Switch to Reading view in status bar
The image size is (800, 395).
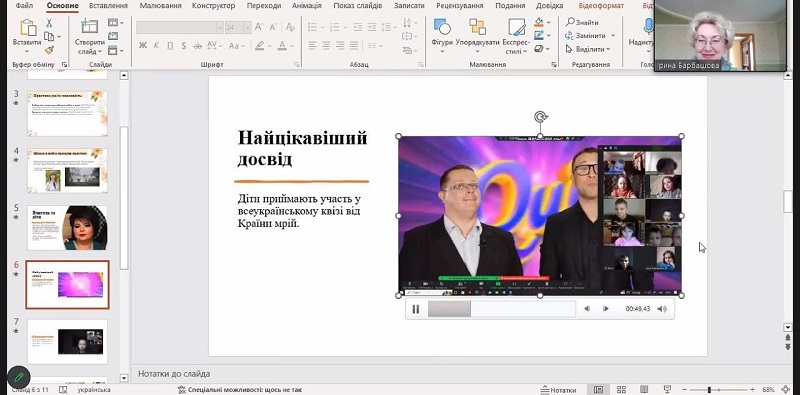click(644, 390)
